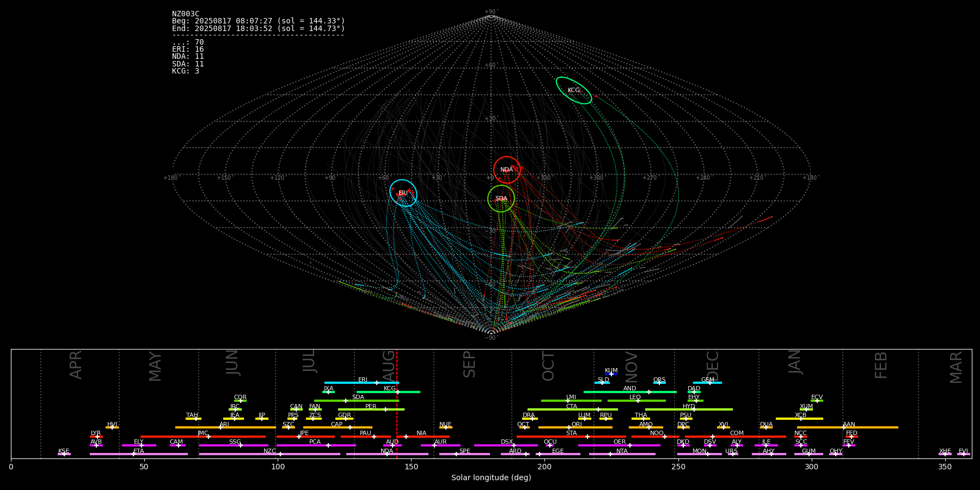Click the OCT month label in timeline

pos(548,366)
